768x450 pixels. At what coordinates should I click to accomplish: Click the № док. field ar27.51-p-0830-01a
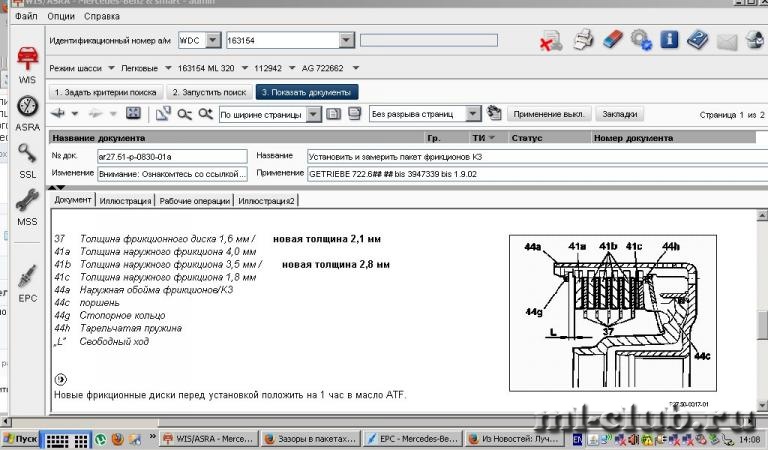click(172, 157)
